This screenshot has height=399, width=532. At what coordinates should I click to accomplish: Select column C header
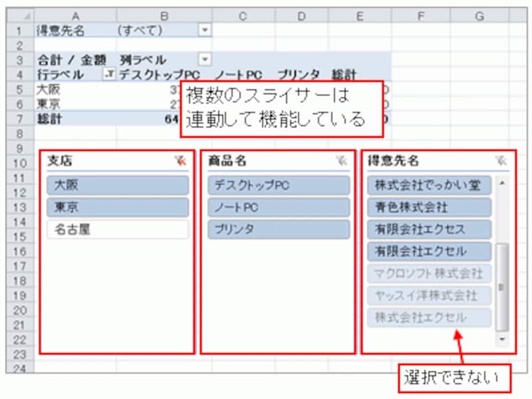tap(243, 15)
